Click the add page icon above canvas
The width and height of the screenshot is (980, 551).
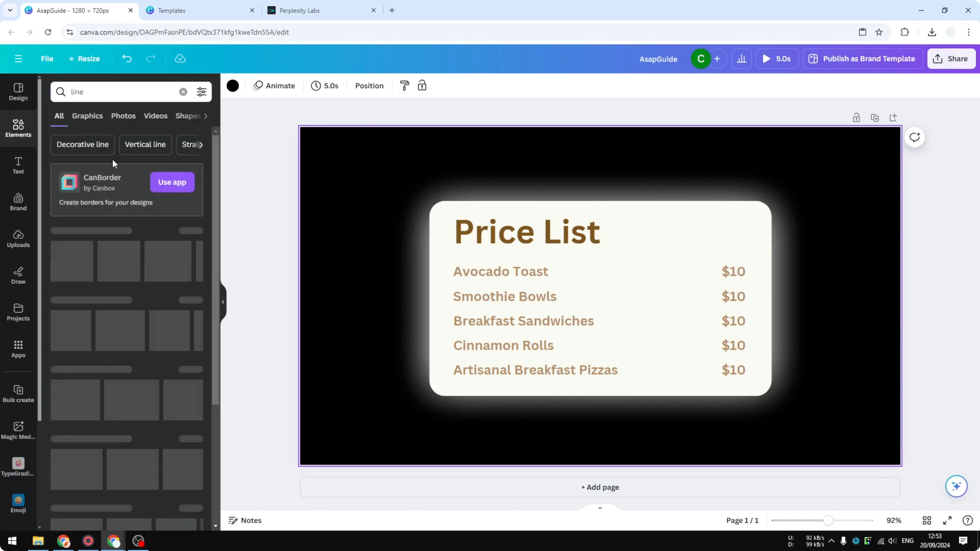click(893, 117)
